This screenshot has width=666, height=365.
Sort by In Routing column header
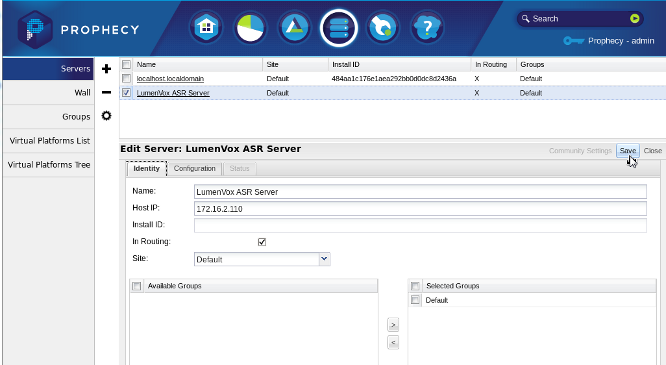pyautogui.click(x=493, y=65)
